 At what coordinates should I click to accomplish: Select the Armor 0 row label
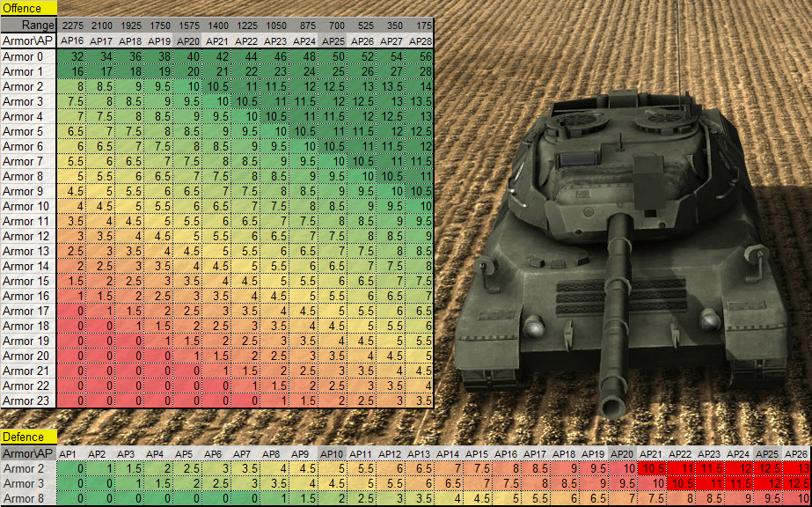(28, 56)
